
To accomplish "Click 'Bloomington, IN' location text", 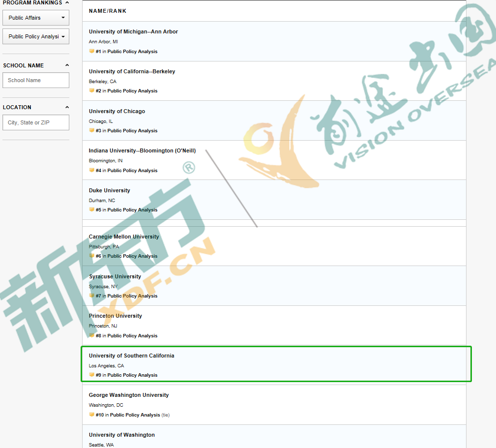I will pyautogui.click(x=106, y=161).
